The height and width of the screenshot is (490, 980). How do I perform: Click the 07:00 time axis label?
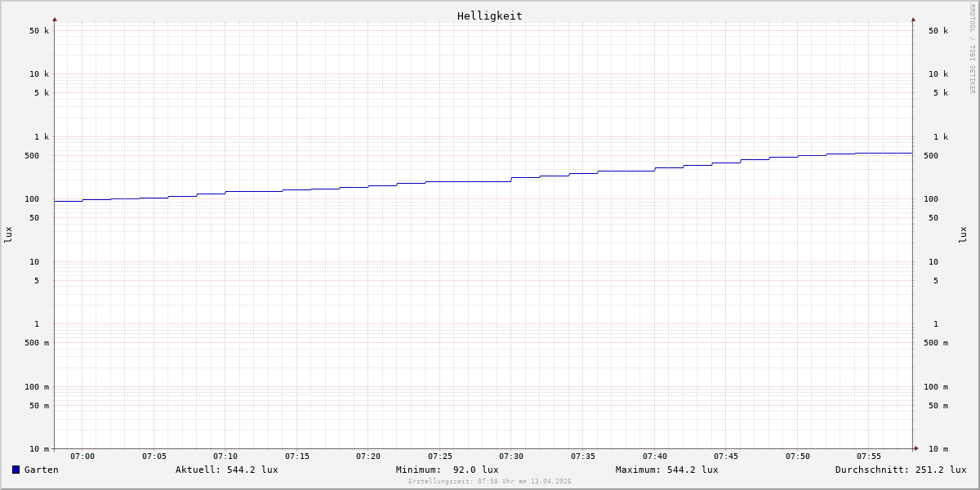point(82,457)
